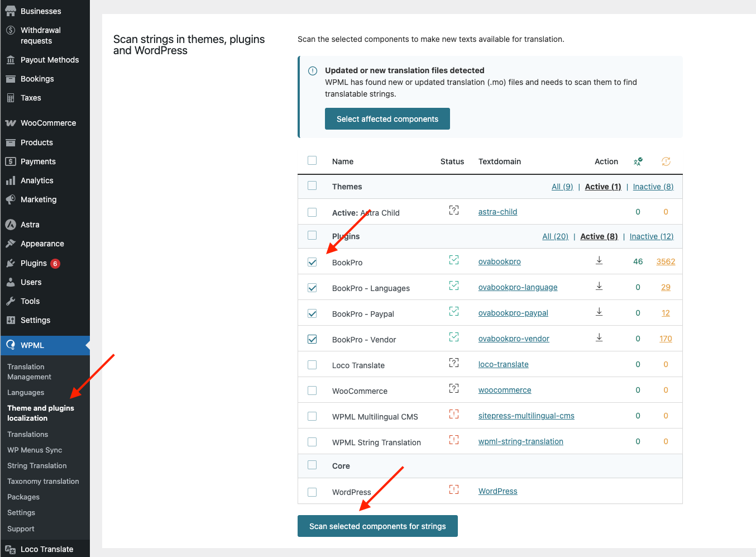Open Taxonomy translation submenu item
Viewport: 756px width, 557px height.
[x=43, y=482]
